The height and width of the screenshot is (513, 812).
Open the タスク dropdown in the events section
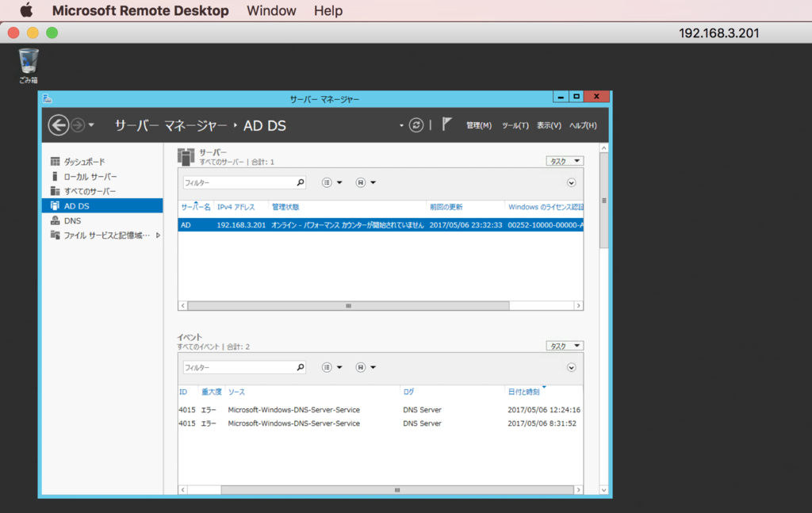pyautogui.click(x=565, y=346)
